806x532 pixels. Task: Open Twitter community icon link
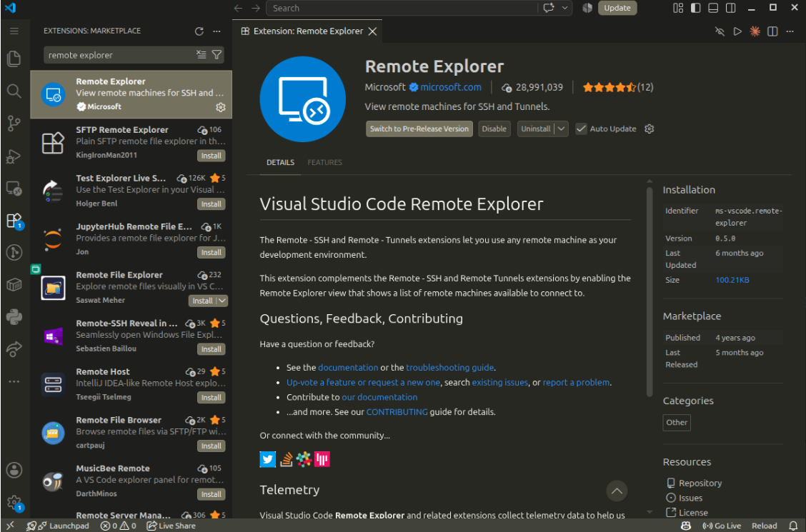[268, 459]
